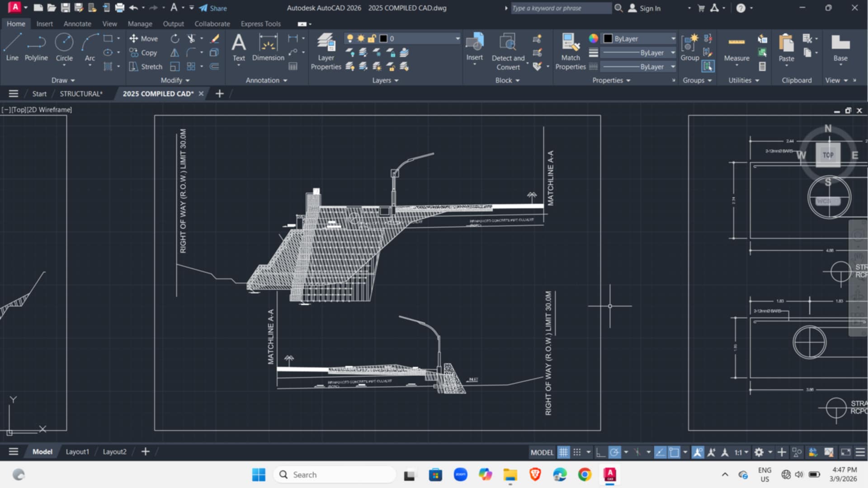This screenshot has width=868, height=488.
Task: Open the layer name dropdown list
Action: click(x=458, y=39)
